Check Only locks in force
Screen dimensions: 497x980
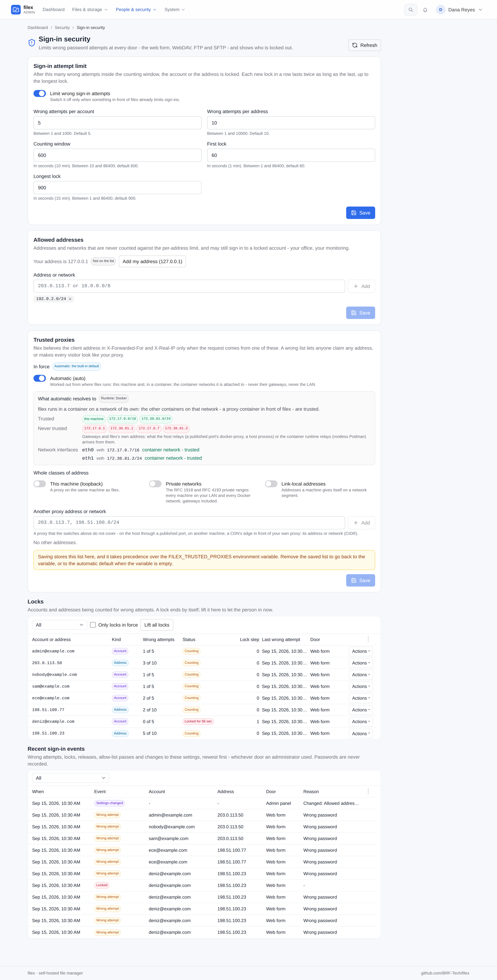[x=93, y=625]
